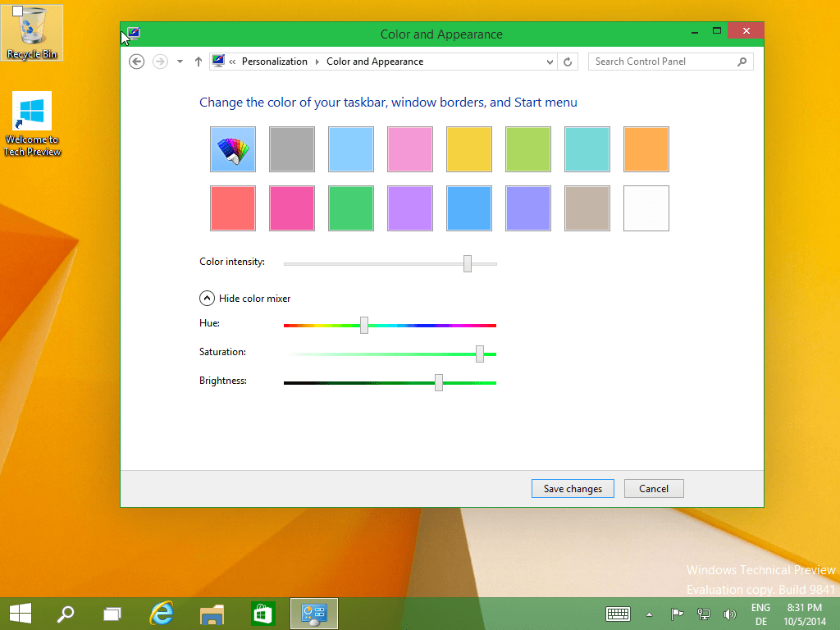Image resolution: width=840 pixels, height=630 pixels.
Task: Click the Start button
Action: [x=21, y=613]
